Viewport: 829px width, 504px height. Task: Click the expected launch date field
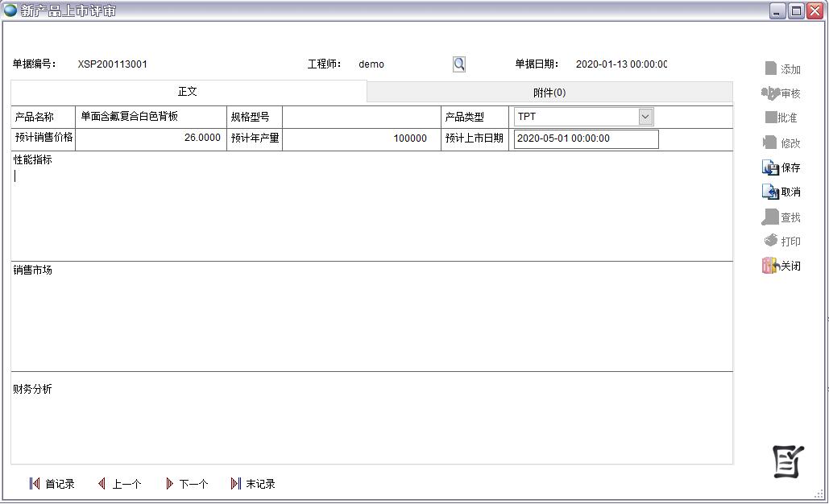(586, 138)
